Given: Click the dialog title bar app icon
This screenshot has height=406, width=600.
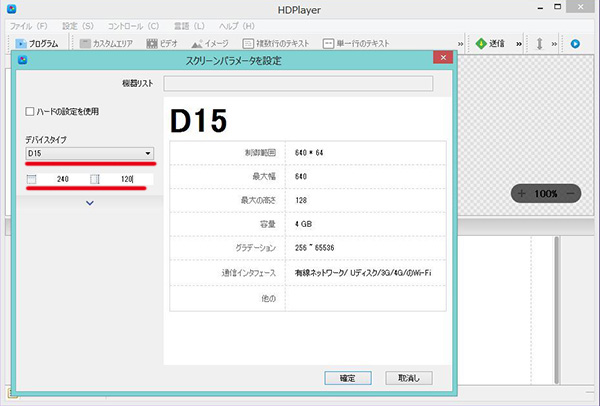Looking at the screenshot, I should (23, 60).
